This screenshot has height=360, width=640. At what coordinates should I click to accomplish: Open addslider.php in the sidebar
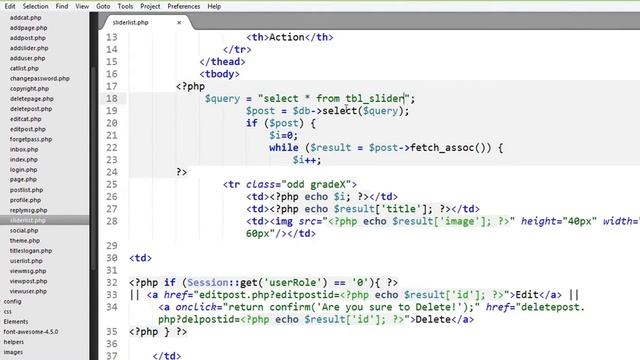[x=29, y=48]
